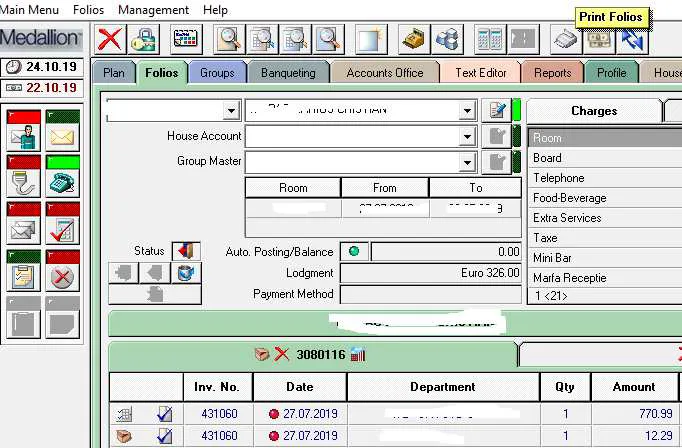Open the Help menu
This screenshot has width=682, height=448.
pos(215,10)
